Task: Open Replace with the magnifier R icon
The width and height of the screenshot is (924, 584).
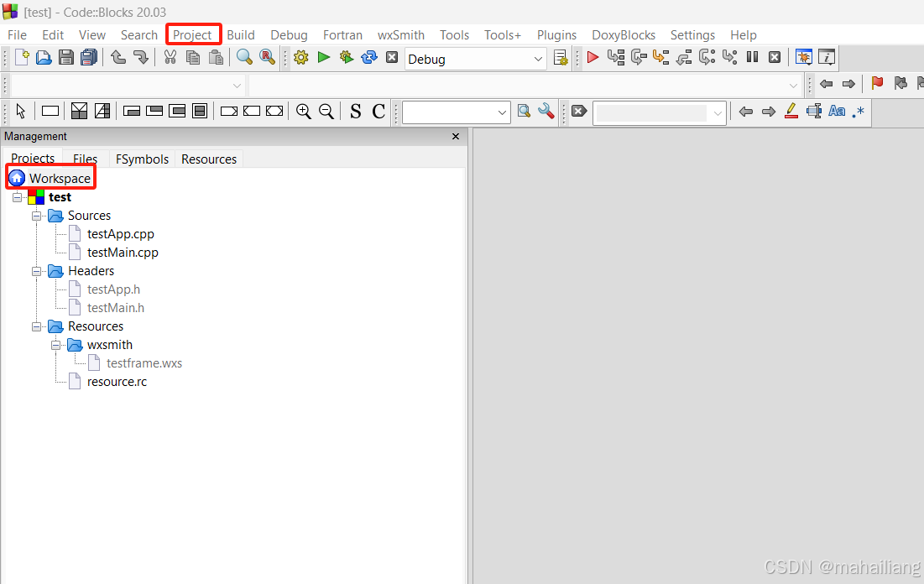Action: (x=267, y=57)
